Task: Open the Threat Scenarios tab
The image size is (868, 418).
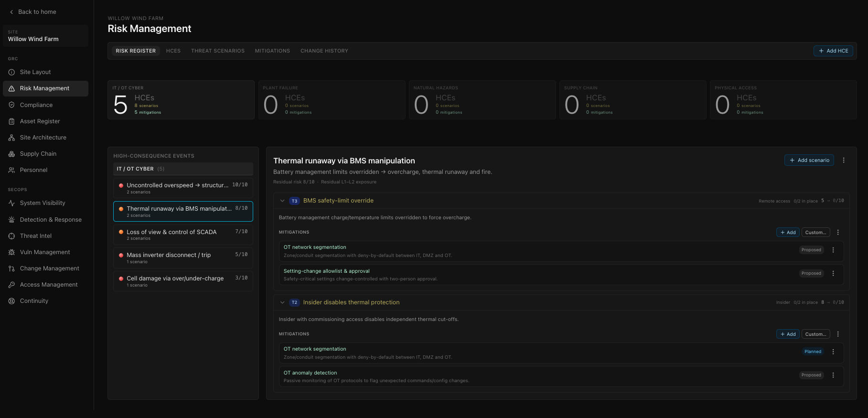Action: 218,51
